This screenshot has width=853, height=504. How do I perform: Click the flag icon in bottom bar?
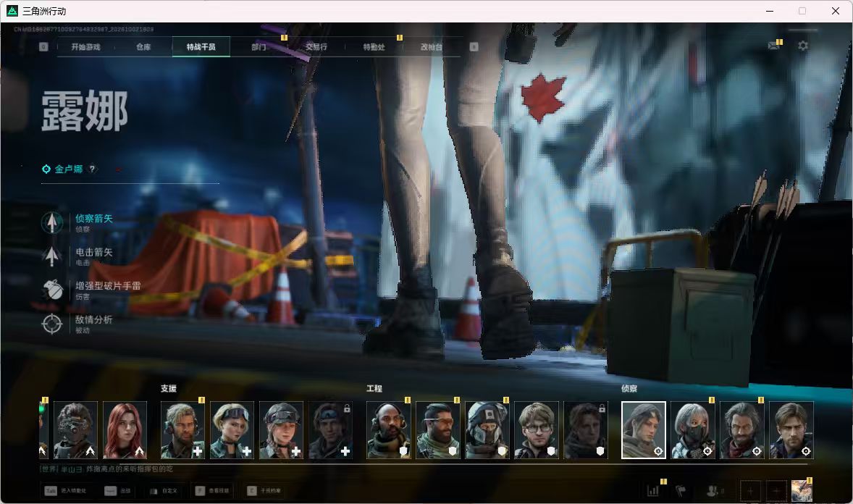tap(680, 490)
